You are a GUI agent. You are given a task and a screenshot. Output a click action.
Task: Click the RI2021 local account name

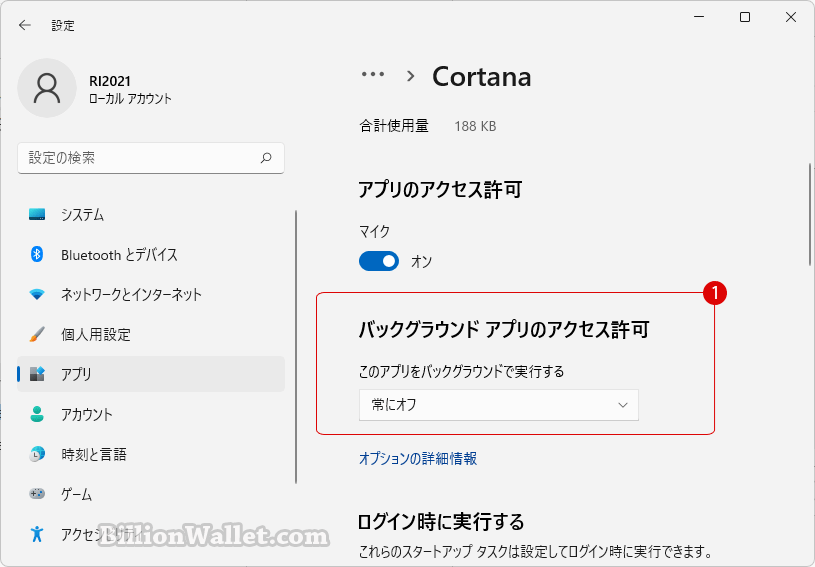110,81
